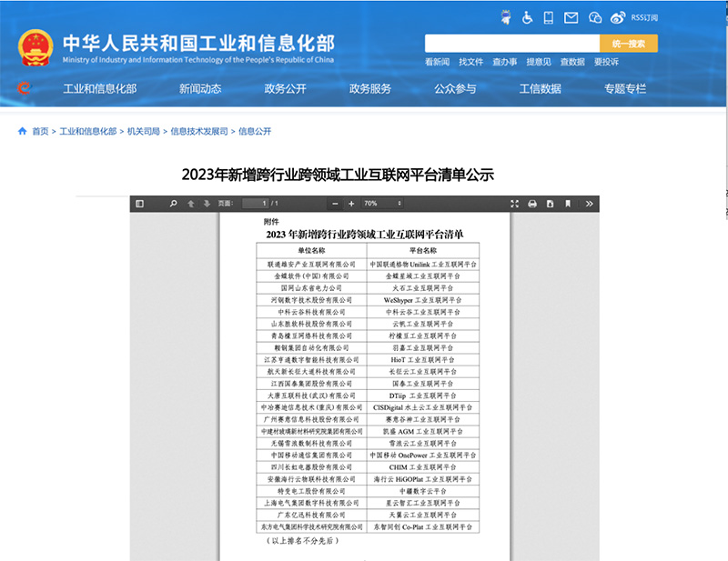Click table cell HioT 工业互联网平台

click(423, 360)
